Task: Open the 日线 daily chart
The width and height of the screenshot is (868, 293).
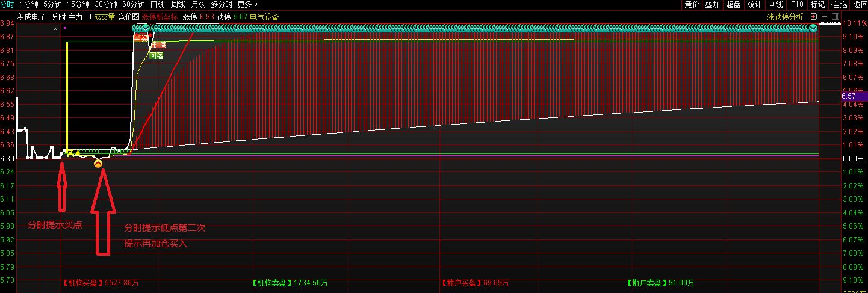Action: tap(158, 4)
